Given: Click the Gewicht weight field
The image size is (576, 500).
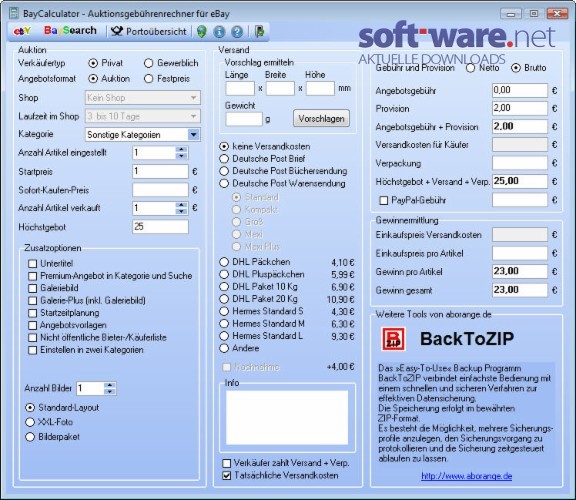Looking at the screenshot, I should [244, 119].
